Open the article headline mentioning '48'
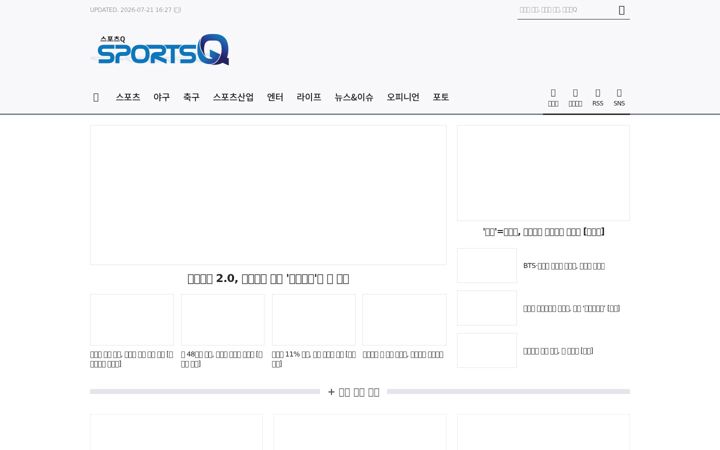 click(x=222, y=359)
